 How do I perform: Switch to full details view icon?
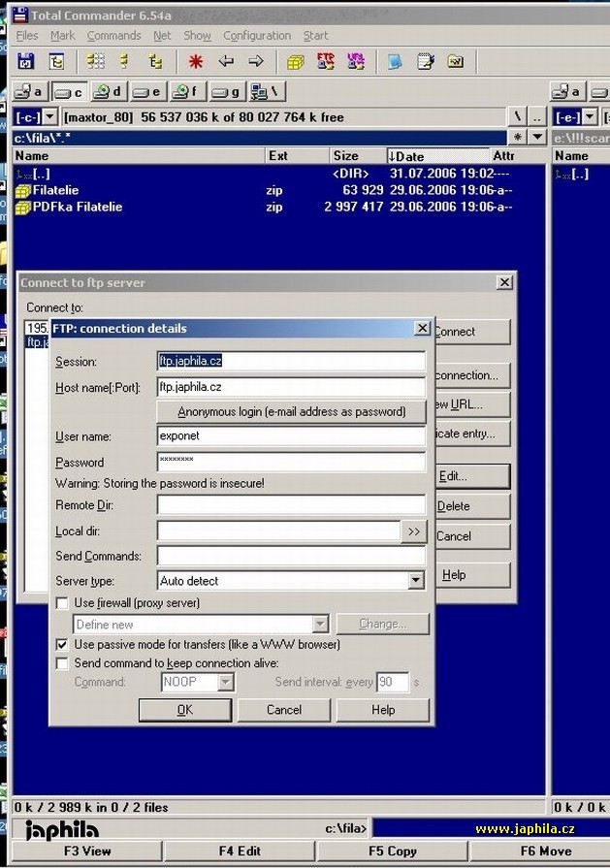tap(125, 61)
